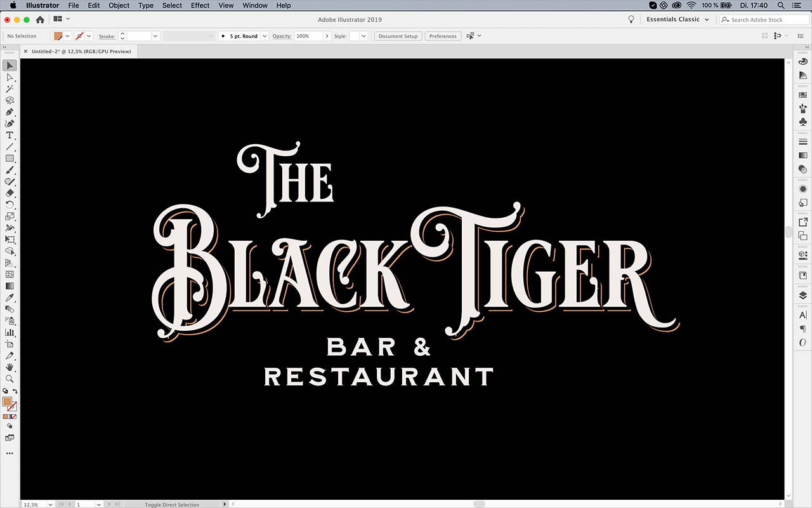This screenshot has width=812, height=508.
Task: Change screen mode at toolbar bottom
Action: tap(10, 438)
